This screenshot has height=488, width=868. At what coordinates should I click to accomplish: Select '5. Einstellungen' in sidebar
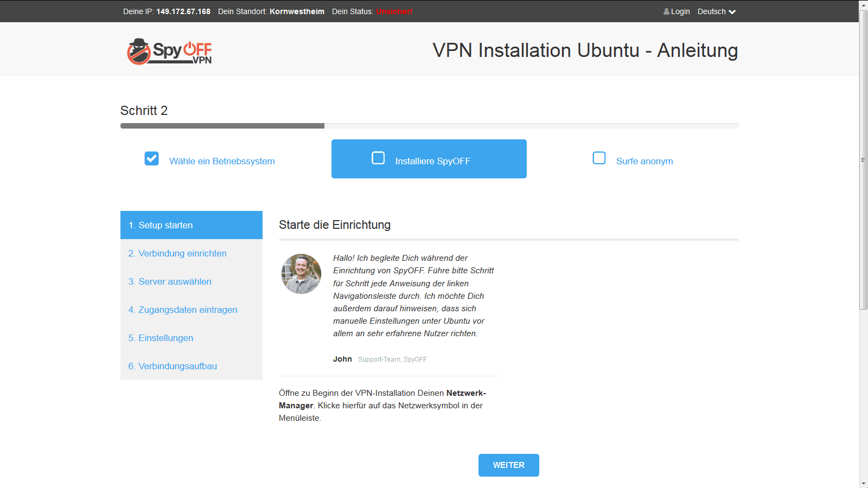point(192,338)
